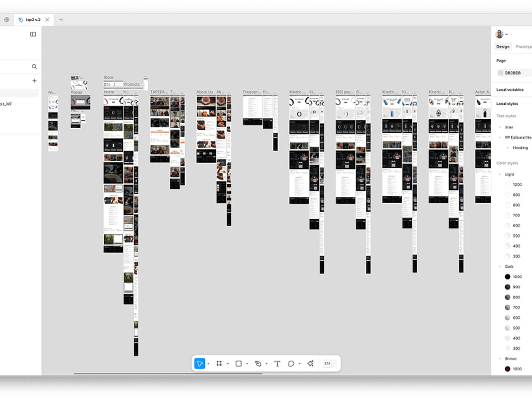The image size is (532, 399).
Task: Expand the Heading text style subgroup
Action: (x=508, y=147)
